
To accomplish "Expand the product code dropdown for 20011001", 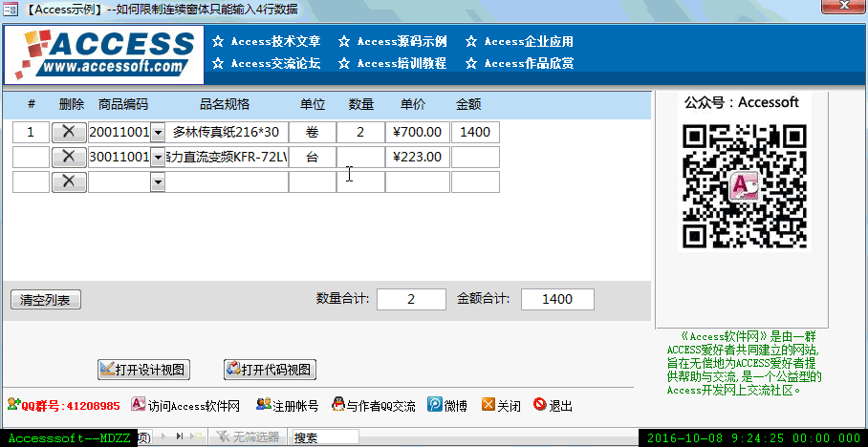I will [x=159, y=132].
